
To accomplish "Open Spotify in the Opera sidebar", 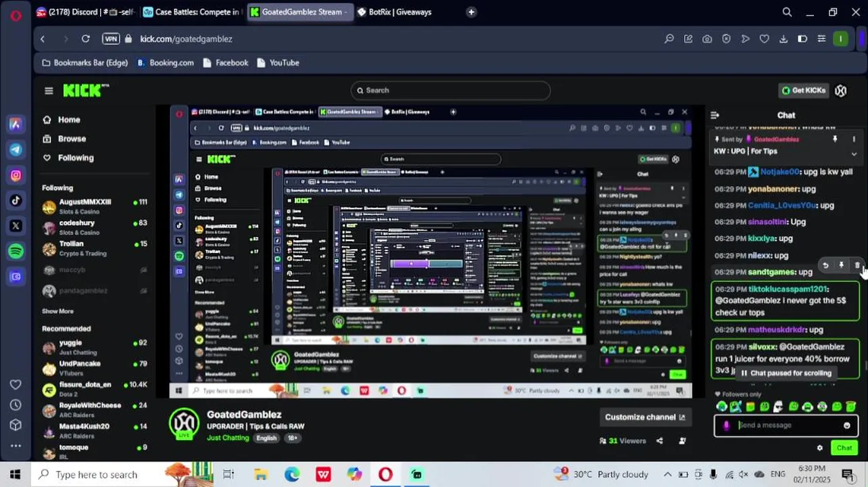I will point(16,251).
